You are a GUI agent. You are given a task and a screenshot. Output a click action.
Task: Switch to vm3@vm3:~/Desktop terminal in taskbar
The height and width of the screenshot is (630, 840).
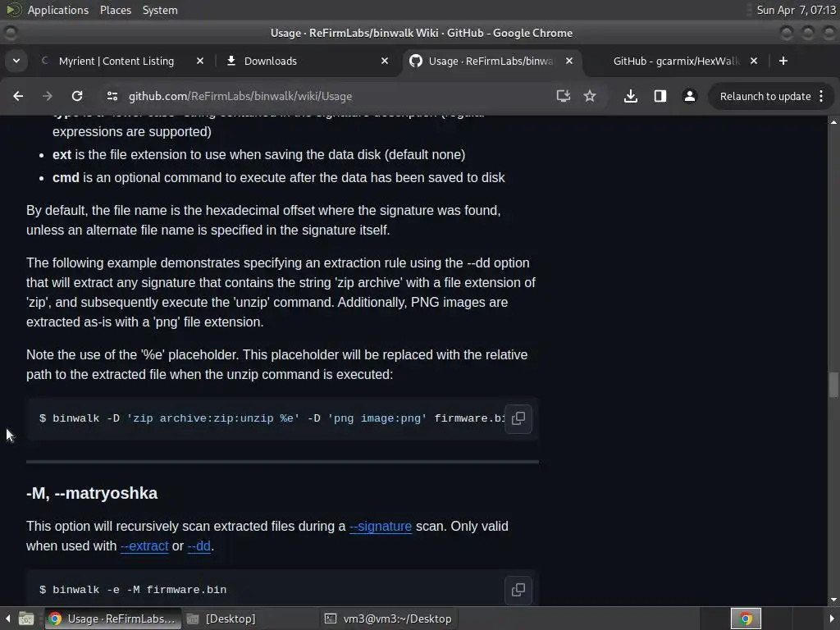(x=389, y=619)
